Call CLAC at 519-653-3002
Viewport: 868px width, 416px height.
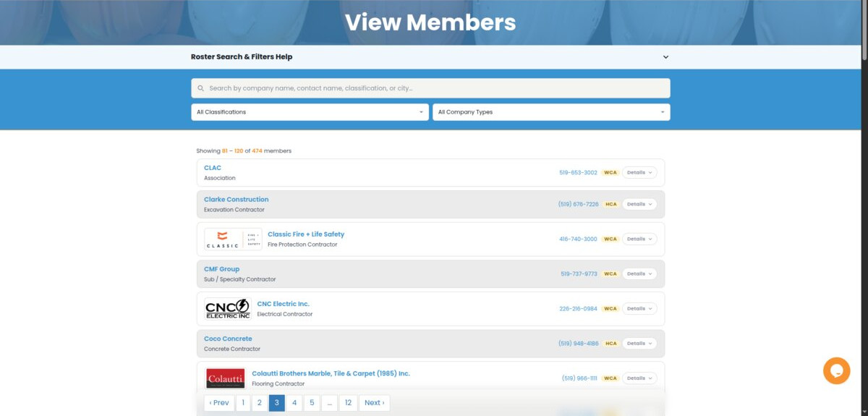click(x=578, y=173)
